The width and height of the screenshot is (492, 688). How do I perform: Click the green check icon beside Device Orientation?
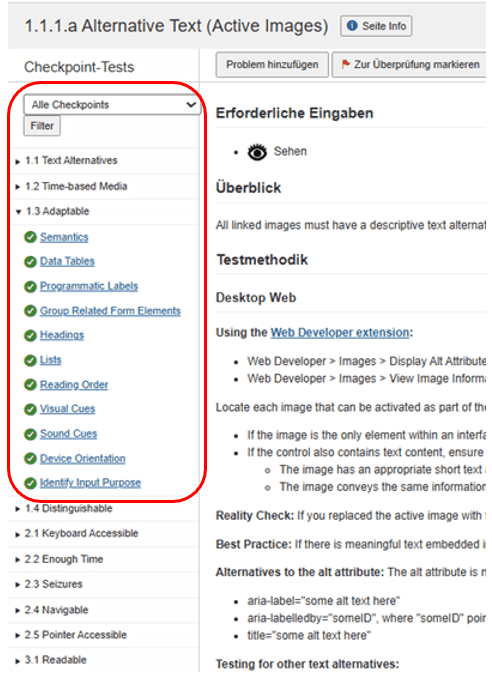(x=30, y=459)
